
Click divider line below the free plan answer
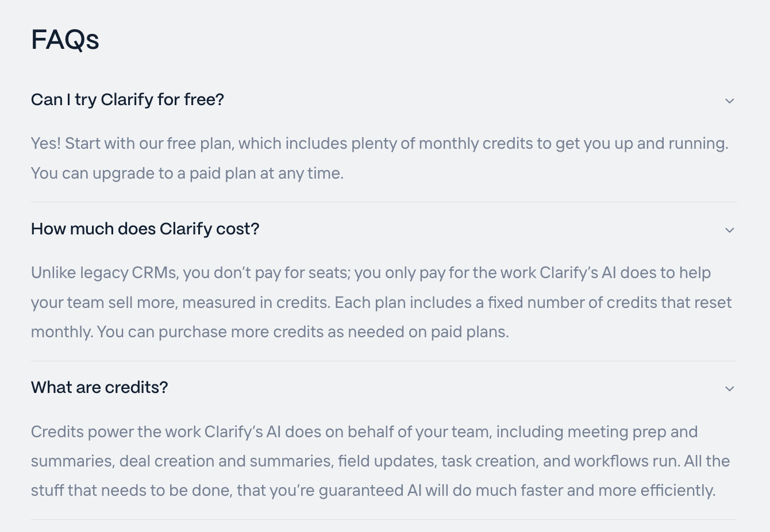384,202
